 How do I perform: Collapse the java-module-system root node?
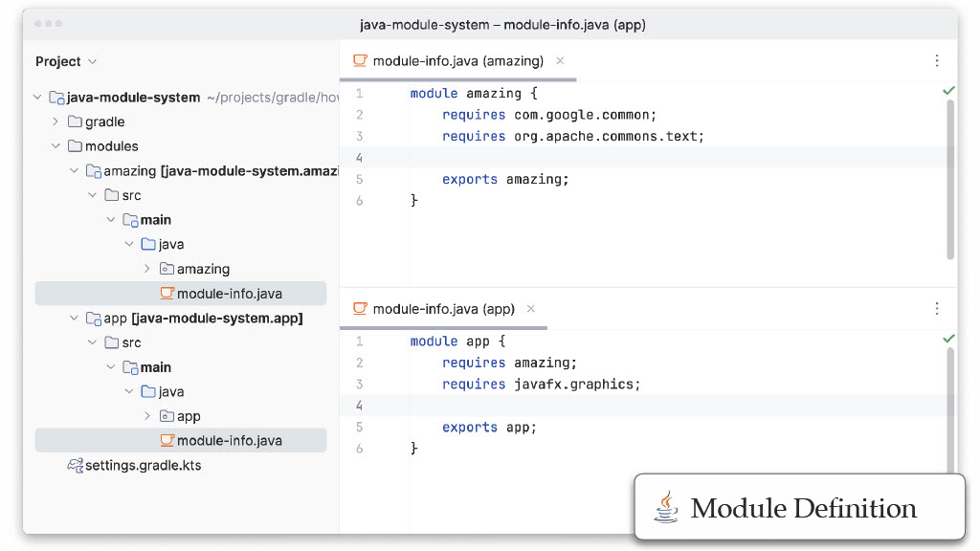point(37,98)
